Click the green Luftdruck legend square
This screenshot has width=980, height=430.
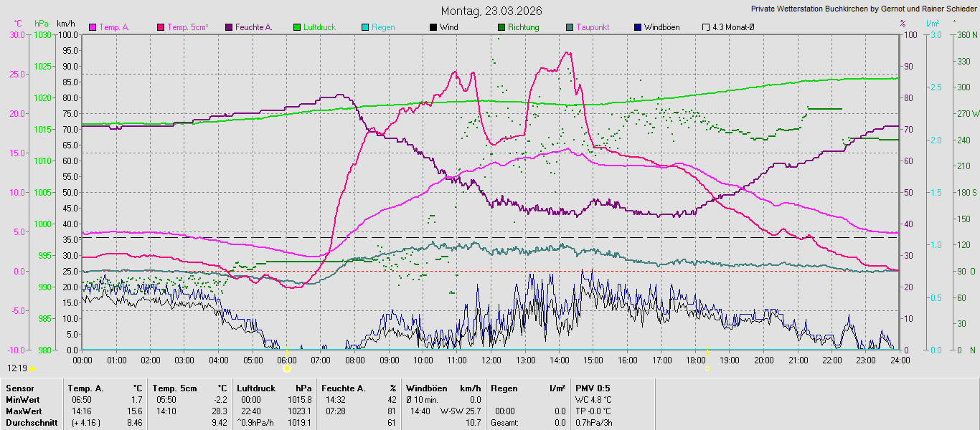coord(297,27)
